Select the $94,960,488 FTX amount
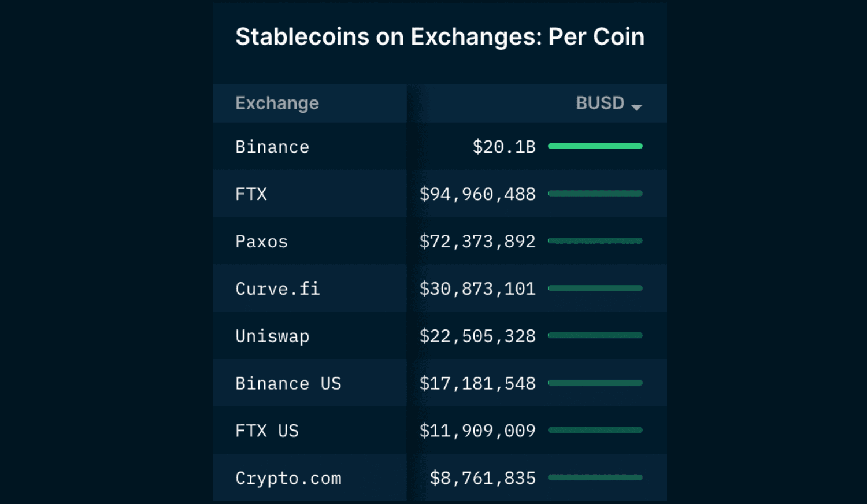This screenshot has width=867, height=504. click(x=477, y=194)
